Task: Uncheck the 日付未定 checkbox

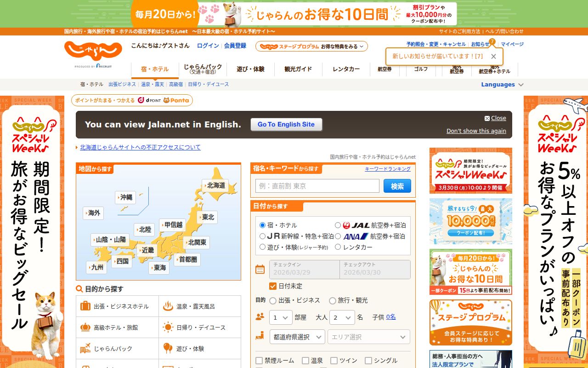Action: (273, 286)
